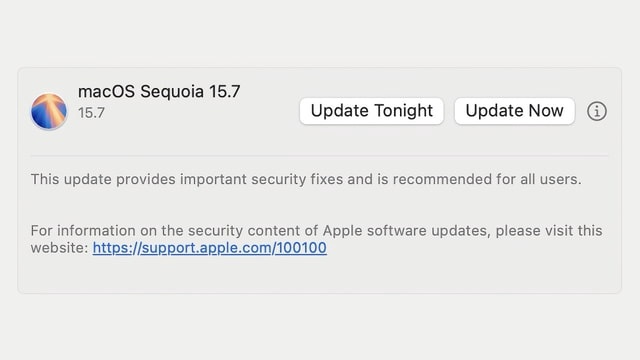Click the security fixes description sentence

tap(306, 179)
